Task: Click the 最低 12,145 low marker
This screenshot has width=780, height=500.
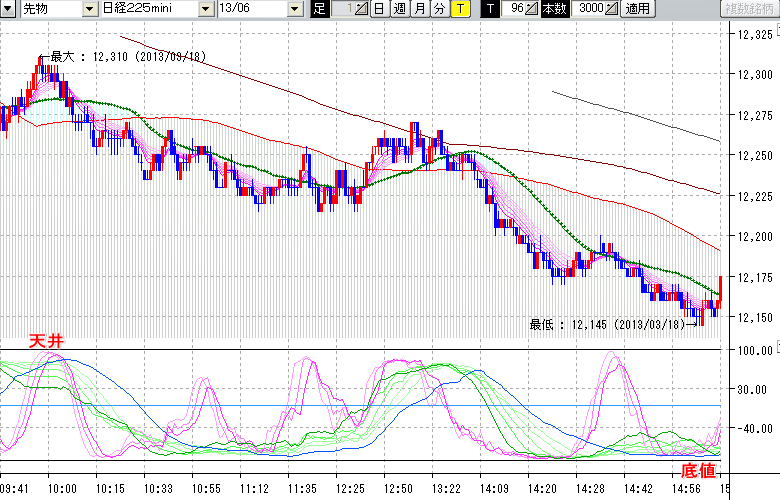Action: coord(606,324)
